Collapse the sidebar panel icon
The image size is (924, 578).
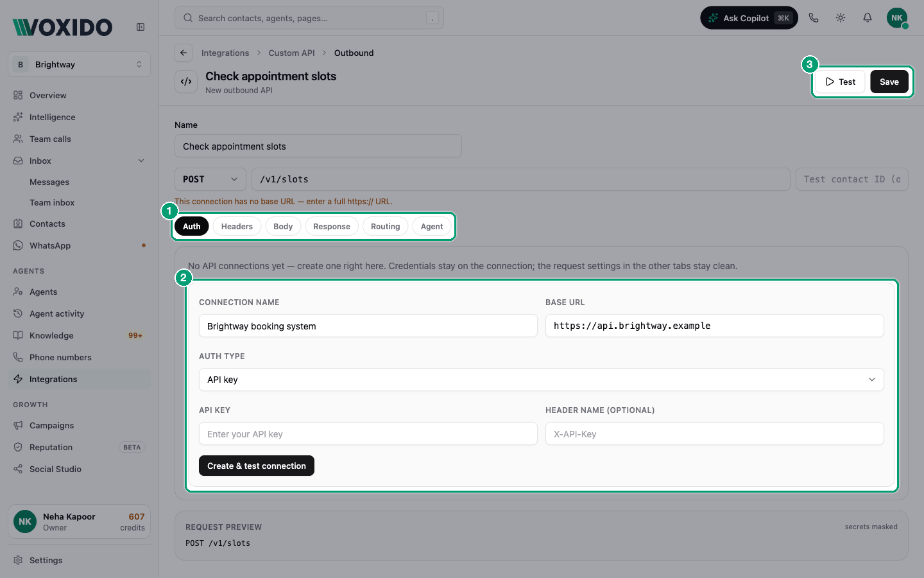pos(141,27)
